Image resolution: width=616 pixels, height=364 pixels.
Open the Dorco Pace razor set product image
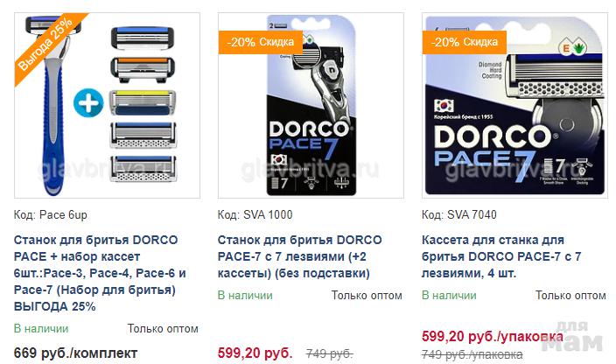tap(107, 105)
